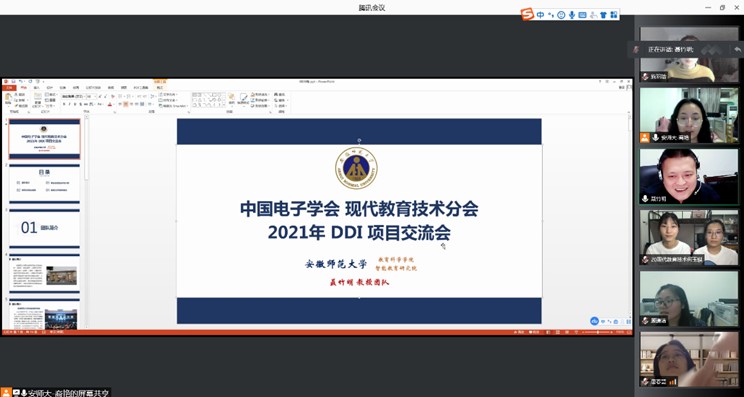Viewport: 744px width, 397px height.
Task: Expand the font name dropdown
Action: point(84,96)
